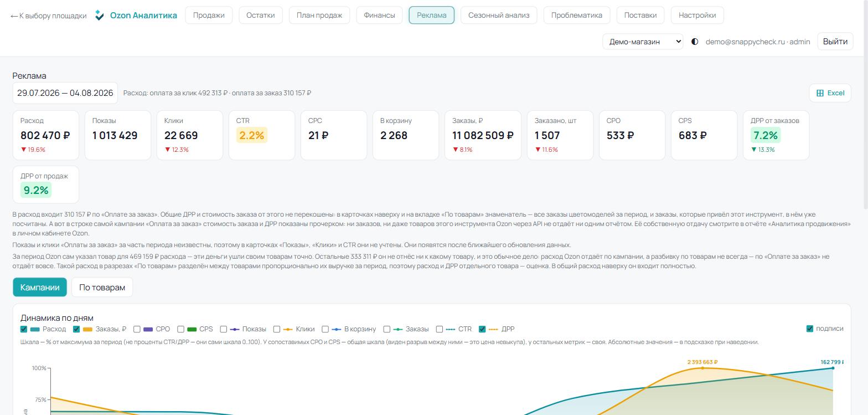Select the Реклама tab

432,15
